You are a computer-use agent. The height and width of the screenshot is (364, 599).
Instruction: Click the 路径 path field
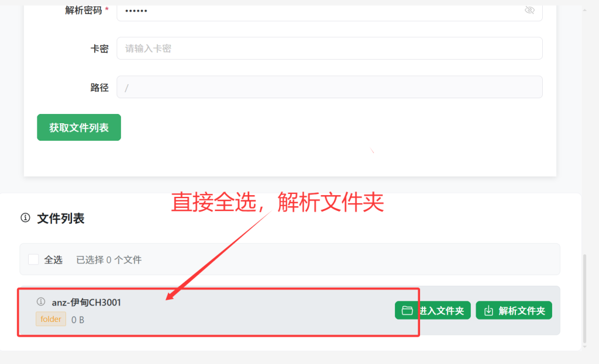(329, 87)
